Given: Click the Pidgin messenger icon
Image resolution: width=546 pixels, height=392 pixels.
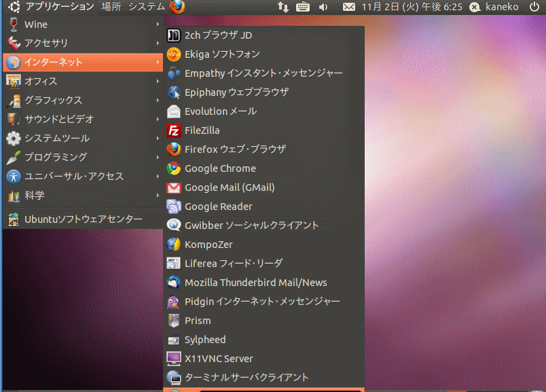Looking at the screenshot, I should [x=173, y=302].
